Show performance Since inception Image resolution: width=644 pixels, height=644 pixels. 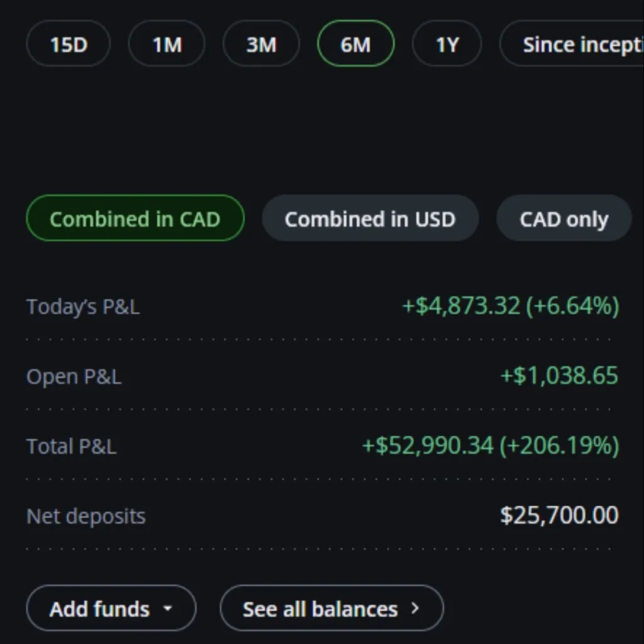tap(572, 43)
